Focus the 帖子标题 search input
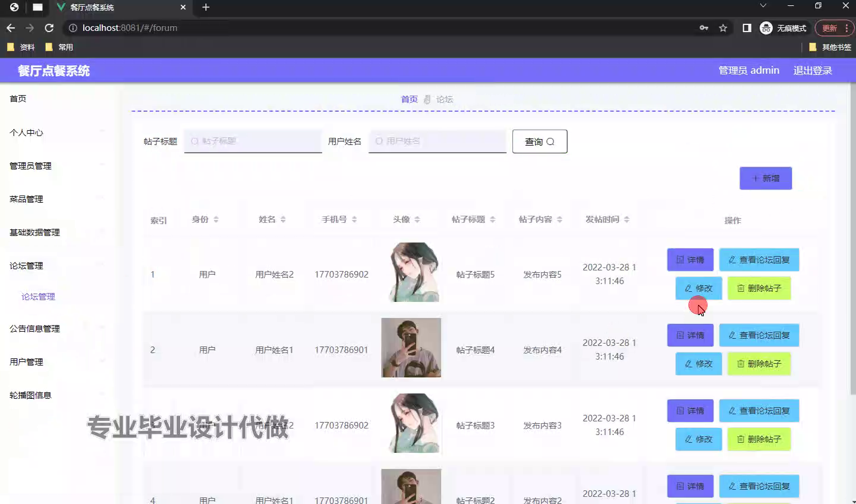The image size is (856, 504). [253, 141]
